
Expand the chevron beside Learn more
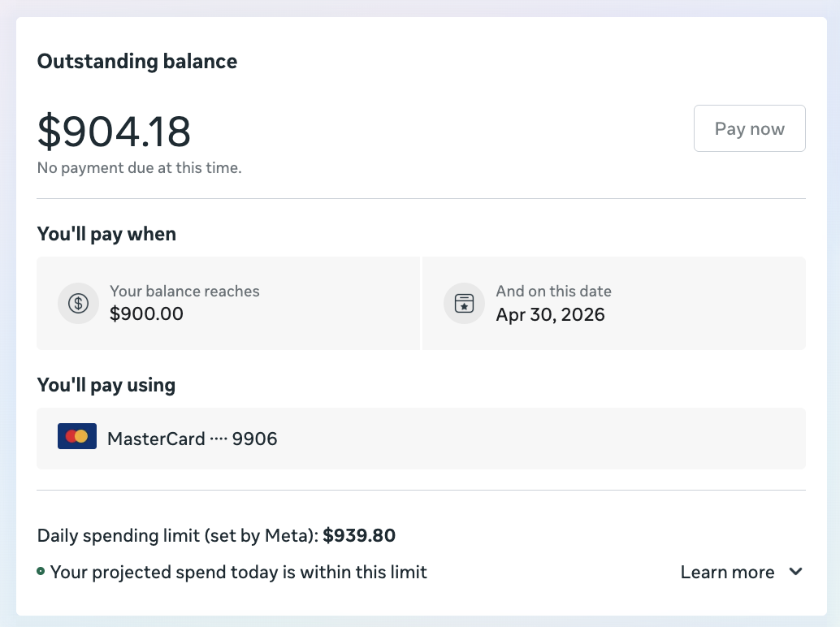click(x=795, y=572)
